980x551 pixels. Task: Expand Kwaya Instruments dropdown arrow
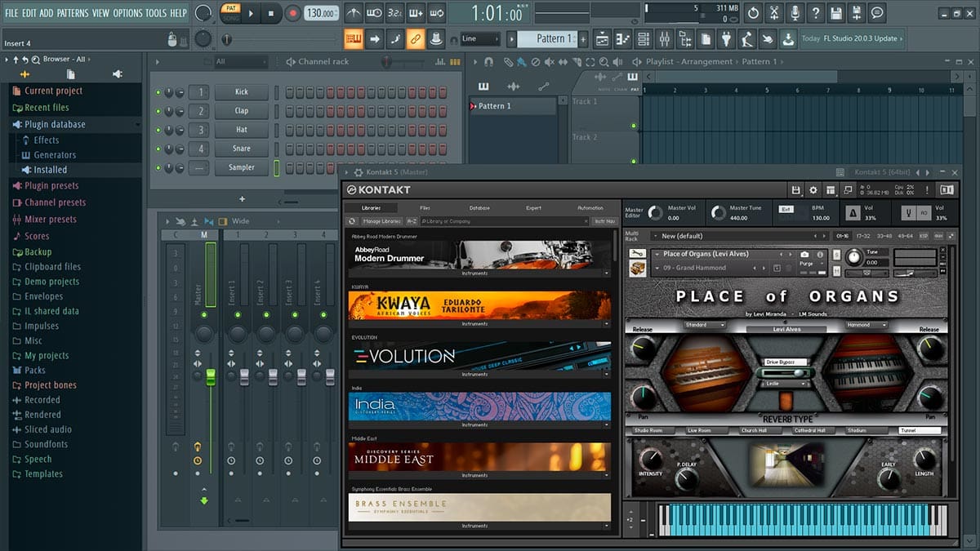[x=606, y=324]
